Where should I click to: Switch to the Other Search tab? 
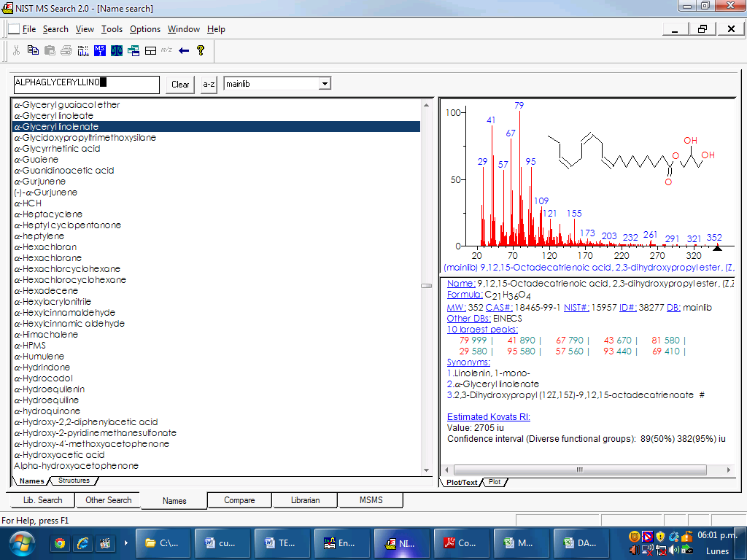[108, 500]
